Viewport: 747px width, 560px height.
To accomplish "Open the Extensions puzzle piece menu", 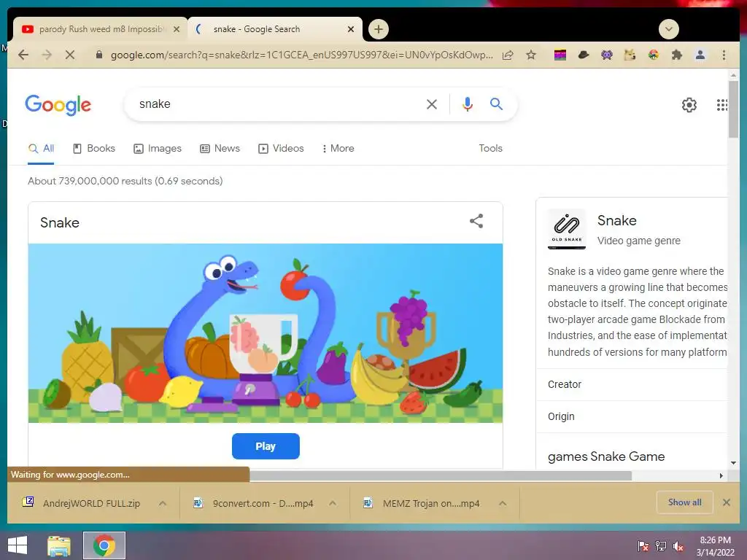I will (676, 55).
